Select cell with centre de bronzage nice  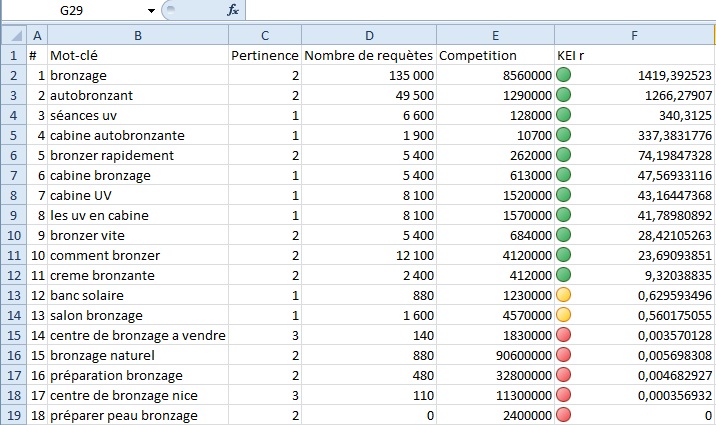[x=137, y=395]
